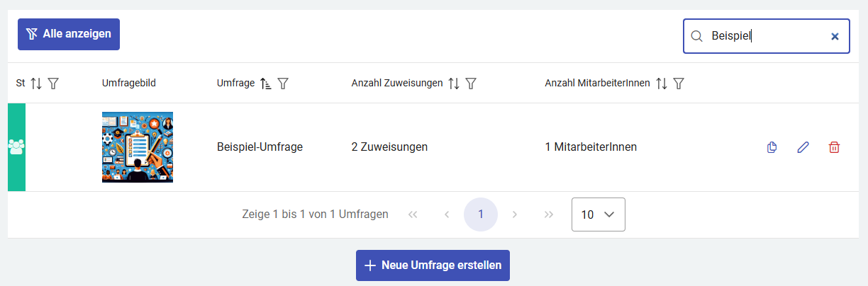
Task: Select page 1 in the paginator
Action: tap(481, 214)
